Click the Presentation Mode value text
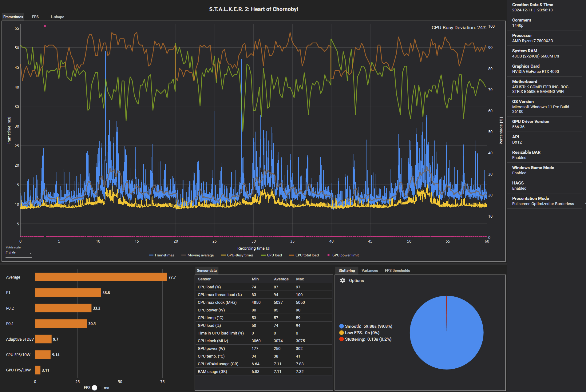The height and width of the screenshot is (392, 586). click(543, 204)
